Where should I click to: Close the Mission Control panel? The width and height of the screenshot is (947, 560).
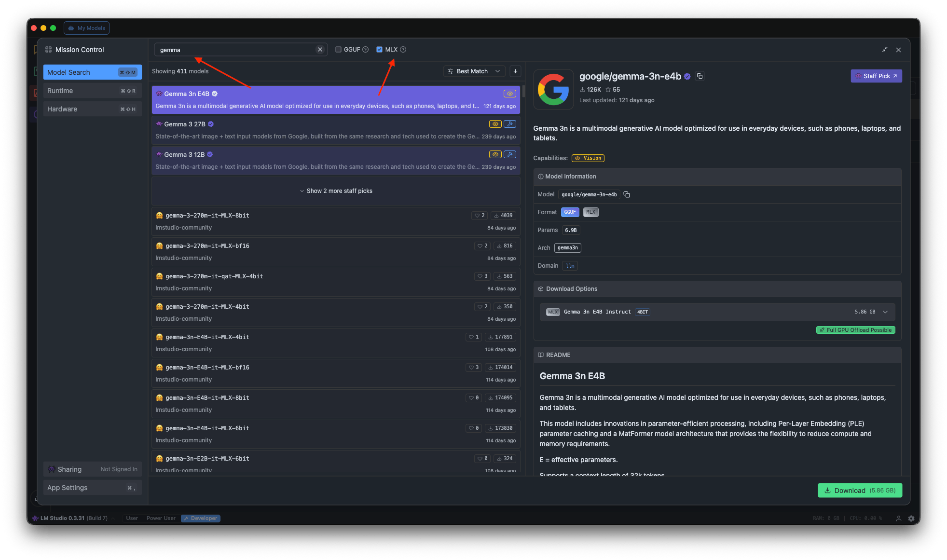pyautogui.click(x=898, y=50)
